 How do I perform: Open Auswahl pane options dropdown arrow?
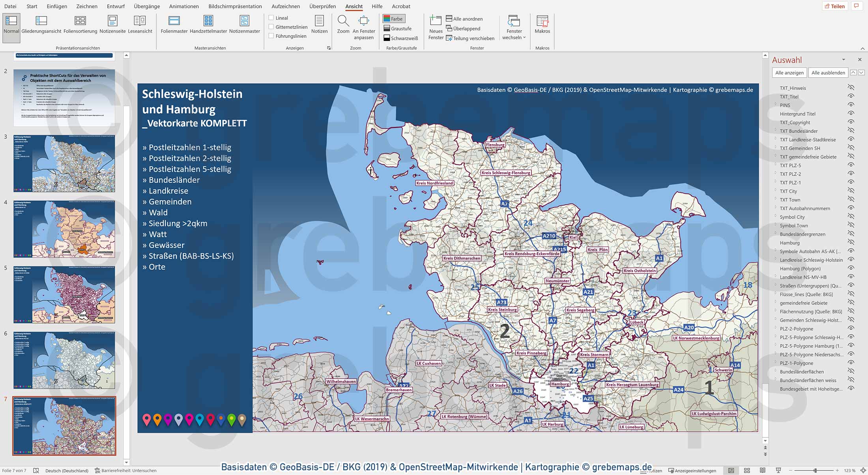(x=844, y=60)
